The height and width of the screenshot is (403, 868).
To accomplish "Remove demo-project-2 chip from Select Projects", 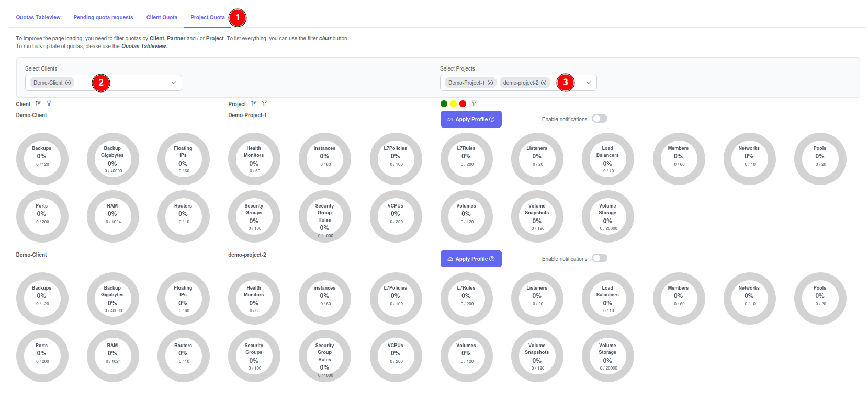I will 544,83.
